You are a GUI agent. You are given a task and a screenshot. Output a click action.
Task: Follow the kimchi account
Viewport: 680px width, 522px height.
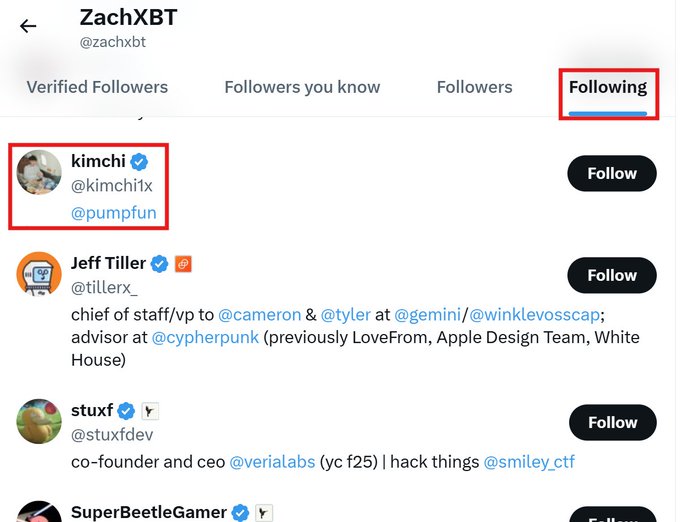pyautogui.click(x=612, y=173)
